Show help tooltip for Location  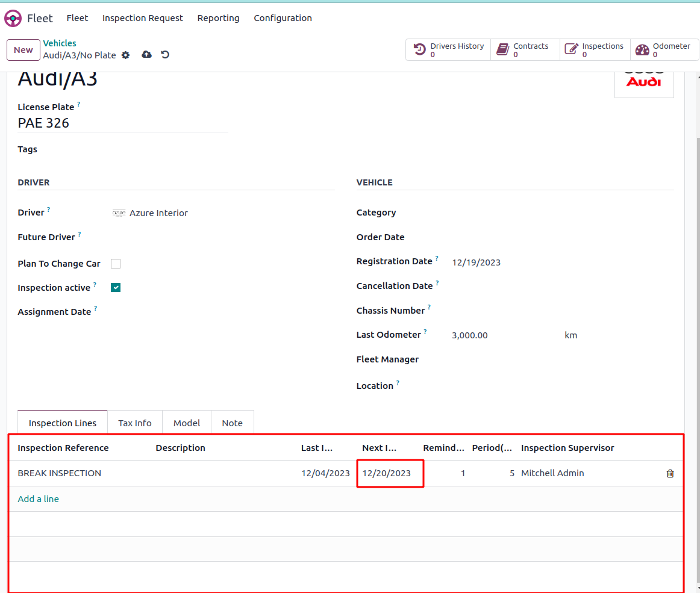(x=398, y=383)
